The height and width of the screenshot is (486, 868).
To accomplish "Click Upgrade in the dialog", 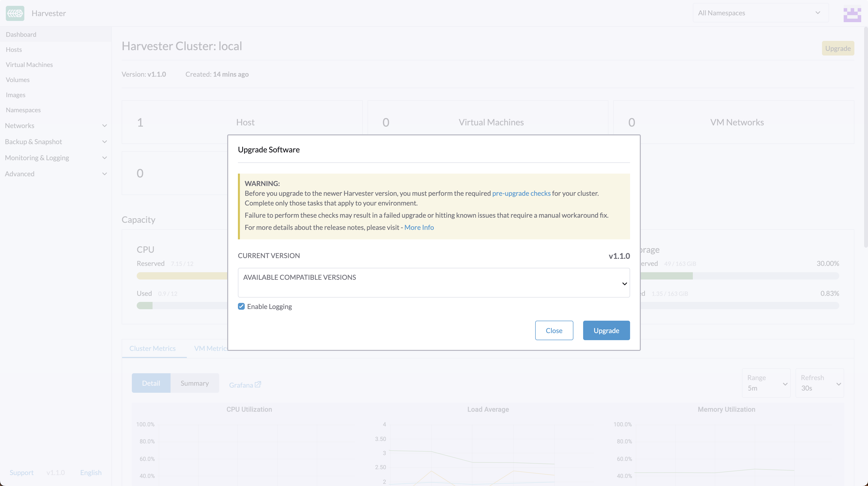I will point(606,330).
